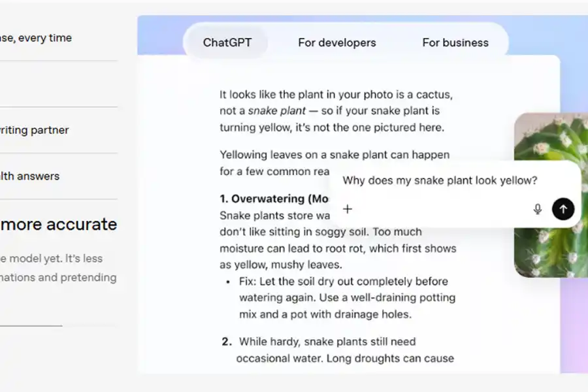This screenshot has width=588, height=392.
Task: Click the progress bar under the feature description
Action: [x=31, y=325]
